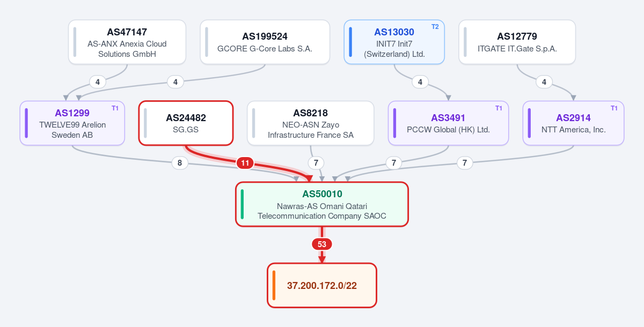Click the red 11 edge label
644x327 pixels.
click(245, 163)
